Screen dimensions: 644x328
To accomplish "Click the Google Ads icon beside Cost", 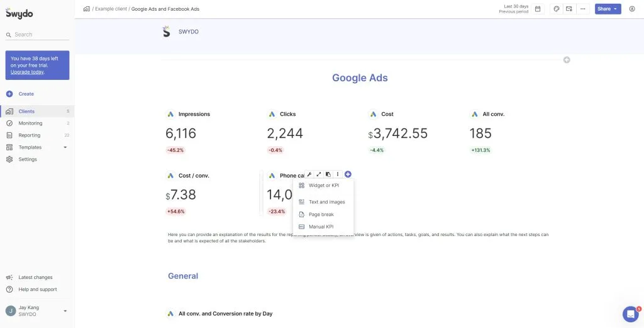I will pos(373,115).
